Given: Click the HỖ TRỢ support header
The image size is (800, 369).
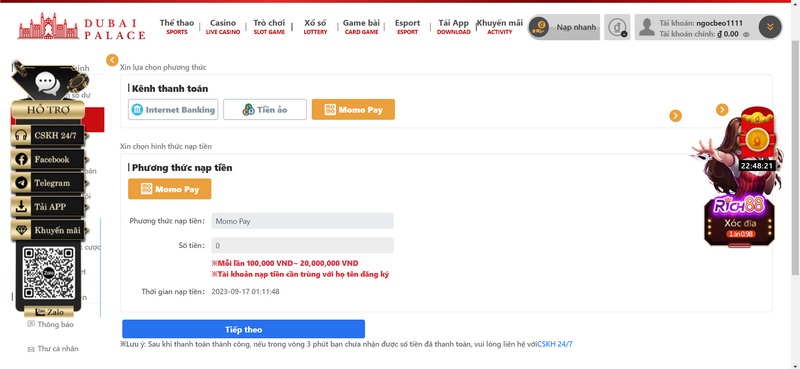Looking at the screenshot, I should tap(48, 109).
